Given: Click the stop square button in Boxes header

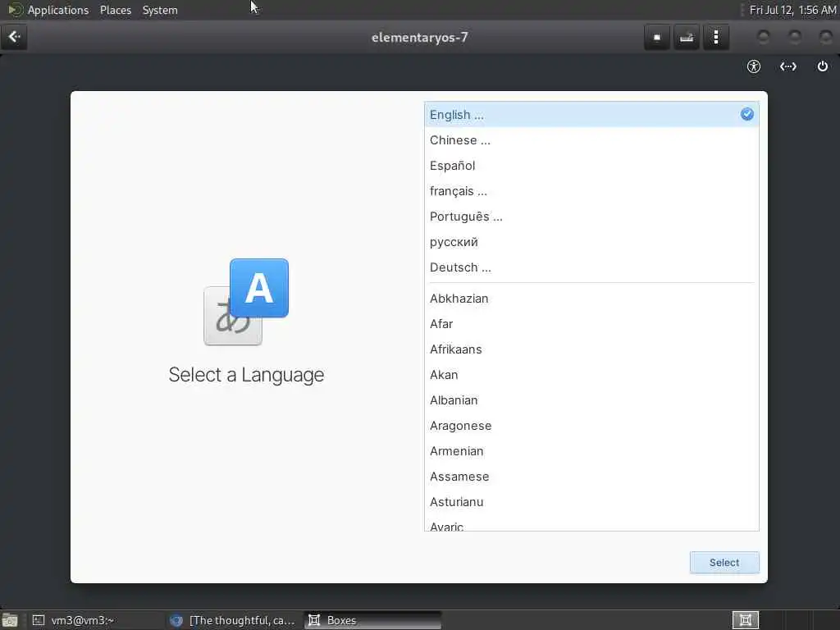Looking at the screenshot, I should [x=657, y=37].
